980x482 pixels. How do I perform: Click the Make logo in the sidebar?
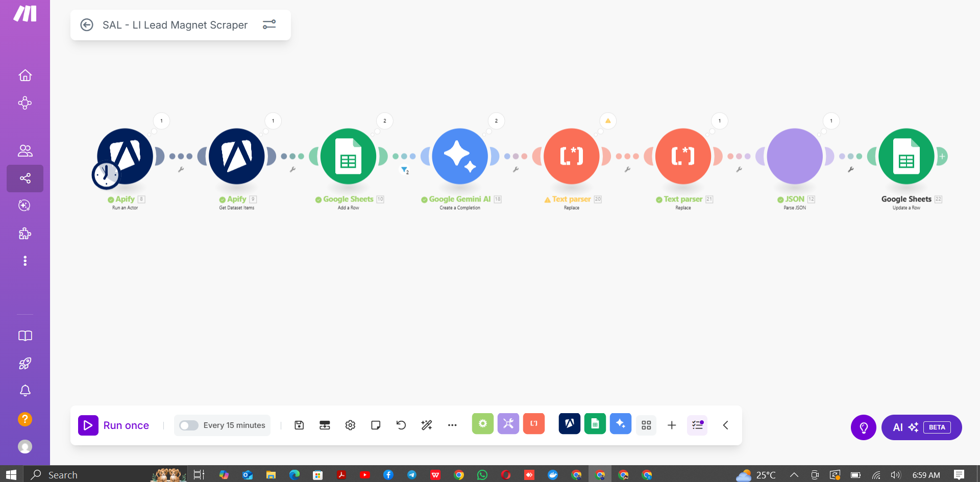(25, 14)
